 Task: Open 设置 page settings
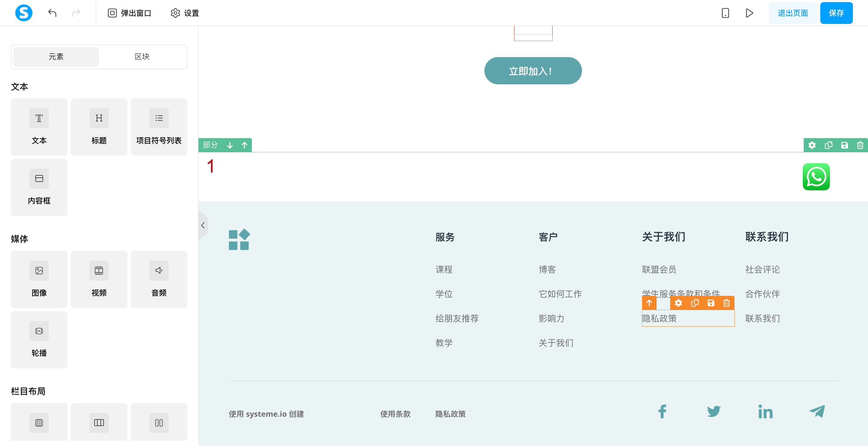click(x=185, y=13)
